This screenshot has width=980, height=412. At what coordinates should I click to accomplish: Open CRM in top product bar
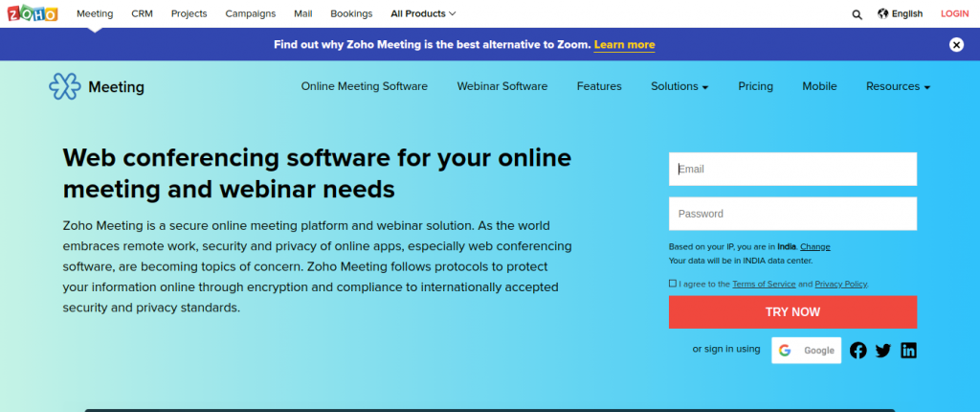(x=142, y=13)
